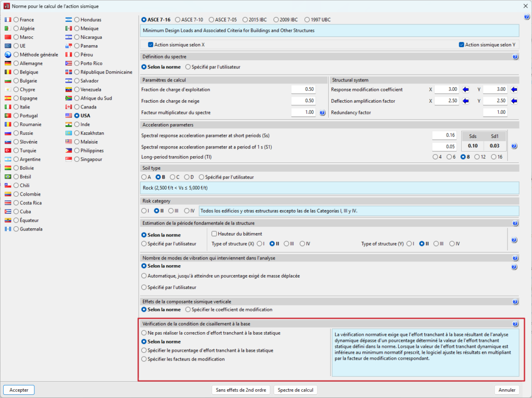Close the seismic norm dialog window
Image resolution: width=532 pixels, height=398 pixels.
525,6
